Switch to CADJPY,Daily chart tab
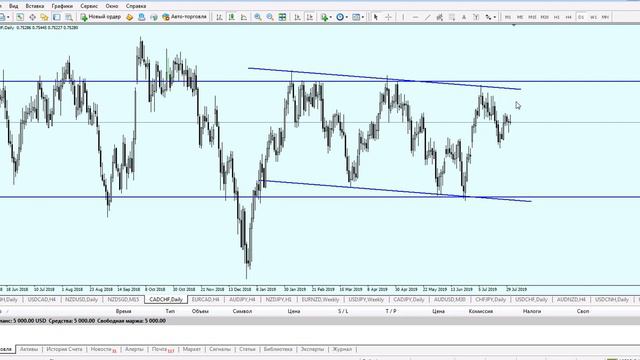This screenshot has height=360, width=640. coord(409,300)
